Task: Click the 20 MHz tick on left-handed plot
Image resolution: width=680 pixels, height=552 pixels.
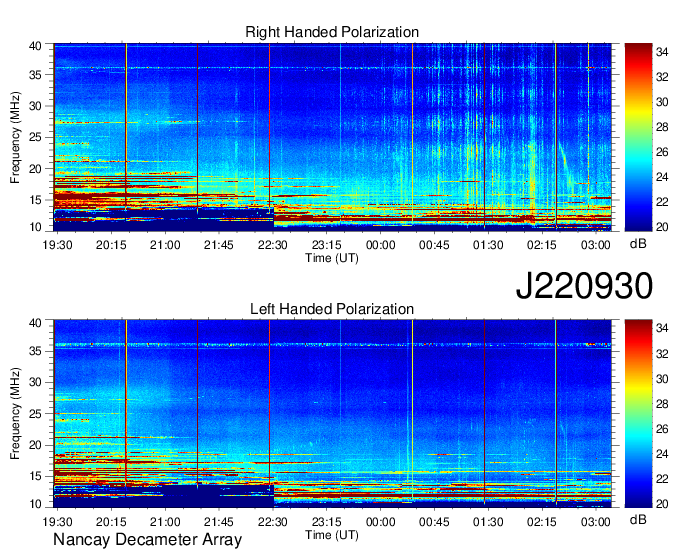Action: click(x=35, y=445)
